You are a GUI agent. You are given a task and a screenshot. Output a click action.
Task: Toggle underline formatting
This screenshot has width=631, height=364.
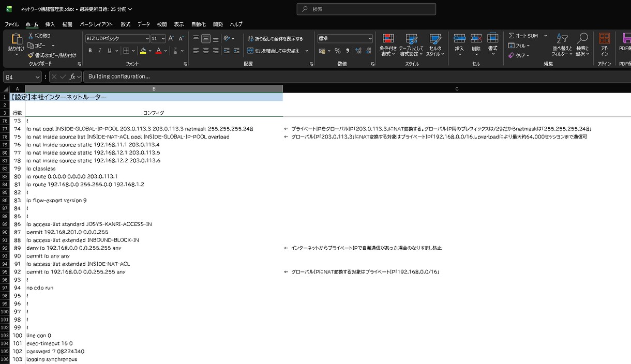(109, 51)
